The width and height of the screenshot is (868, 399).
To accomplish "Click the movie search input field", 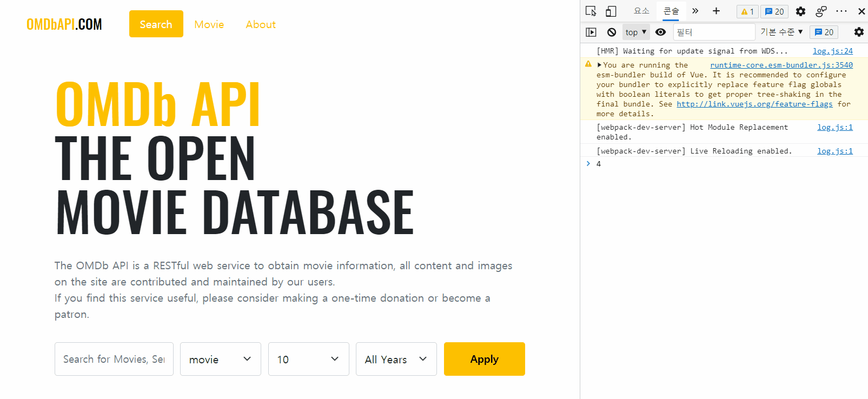I will (x=114, y=359).
